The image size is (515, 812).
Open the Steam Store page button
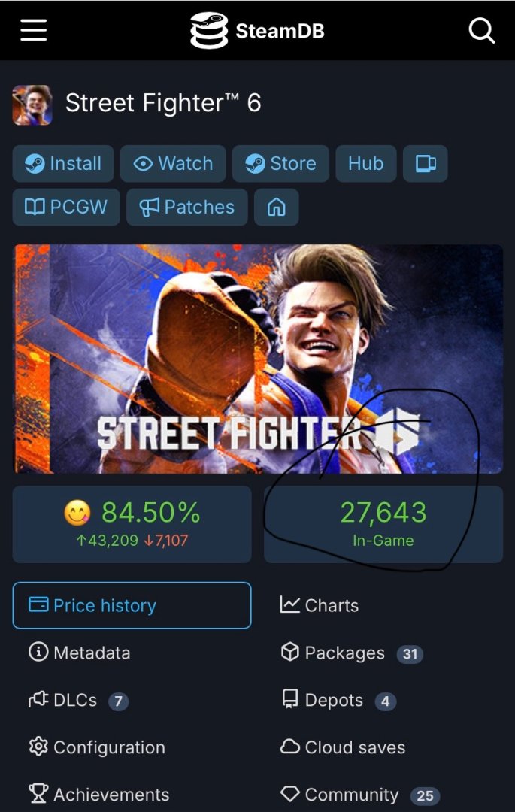pyautogui.click(x=280, y=164)
